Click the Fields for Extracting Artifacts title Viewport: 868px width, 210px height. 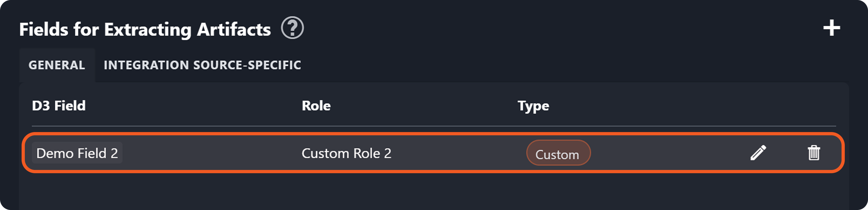pos(145,29)
